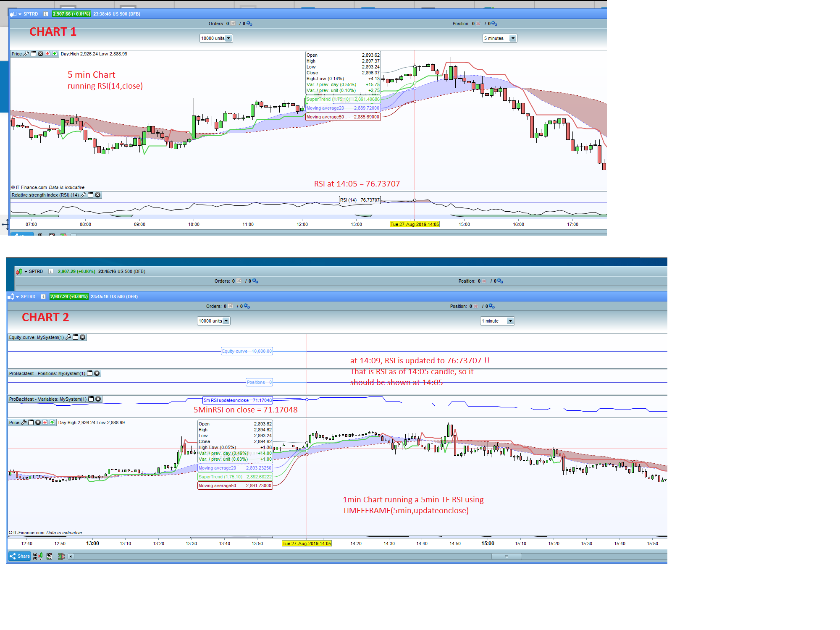Open the trade list icon beside Share

coord(50,556)
